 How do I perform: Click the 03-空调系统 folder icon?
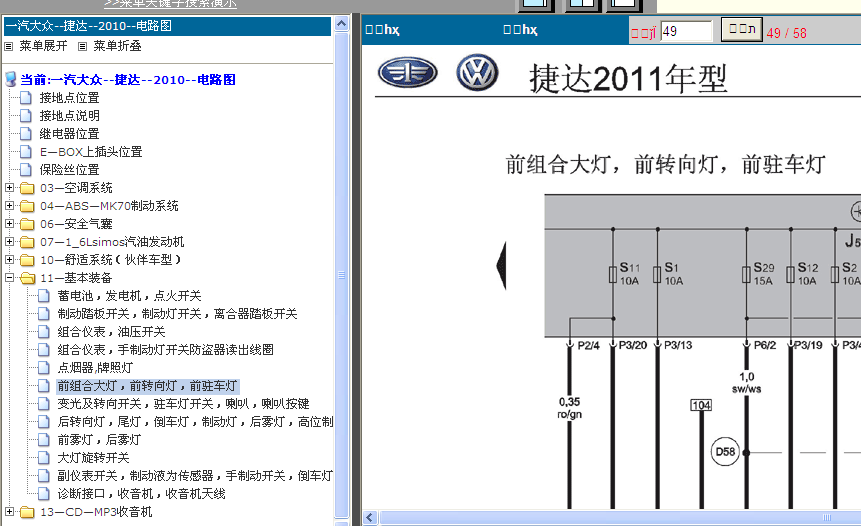27,188
